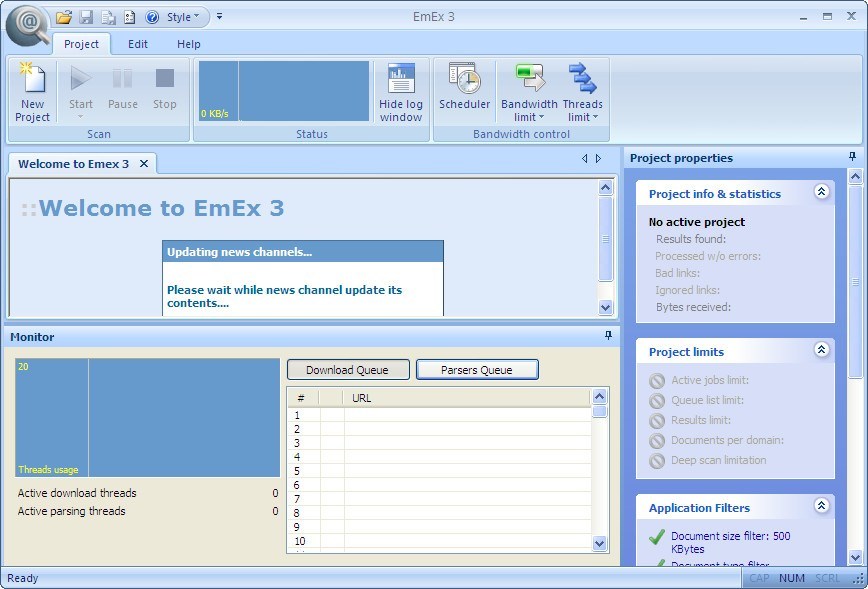Click the Active jobs limit icon

657,381
